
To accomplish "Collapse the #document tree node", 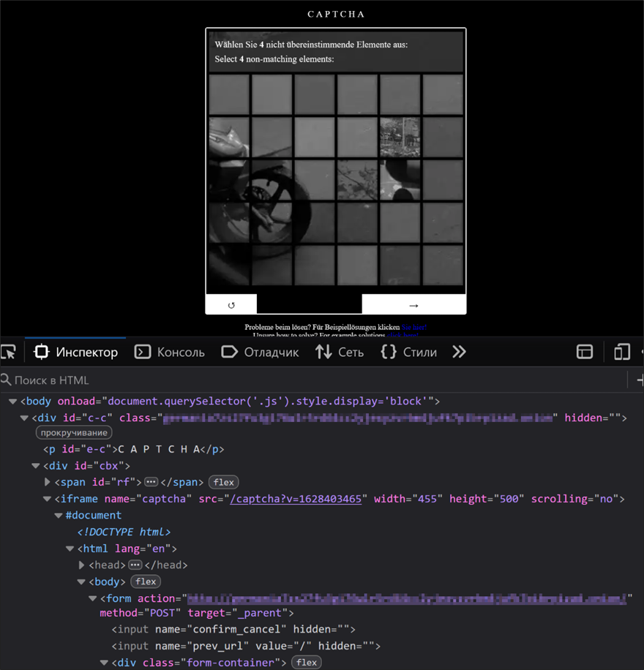I will [59, 515].
